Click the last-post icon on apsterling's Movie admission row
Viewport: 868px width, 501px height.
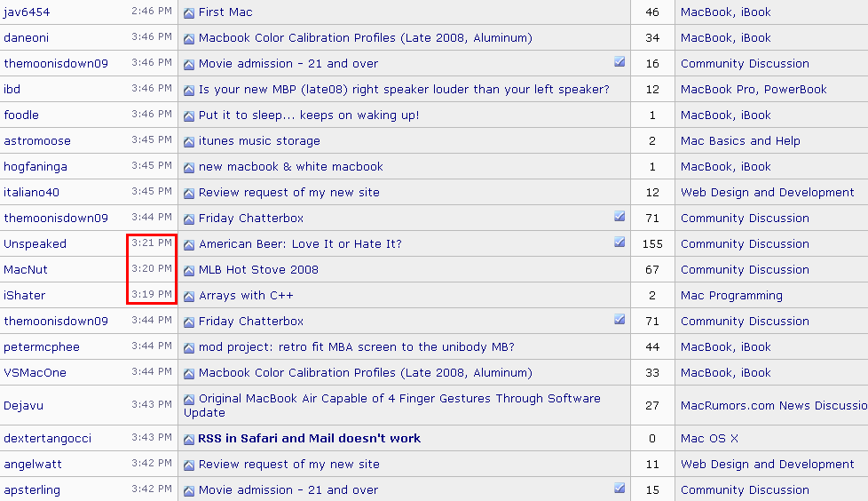[189, 491]
